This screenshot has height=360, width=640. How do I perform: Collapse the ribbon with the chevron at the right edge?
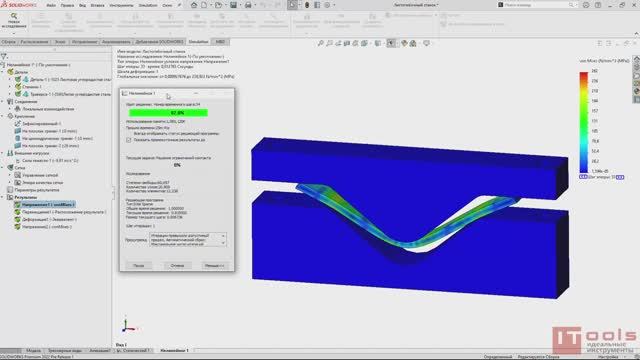636,34
